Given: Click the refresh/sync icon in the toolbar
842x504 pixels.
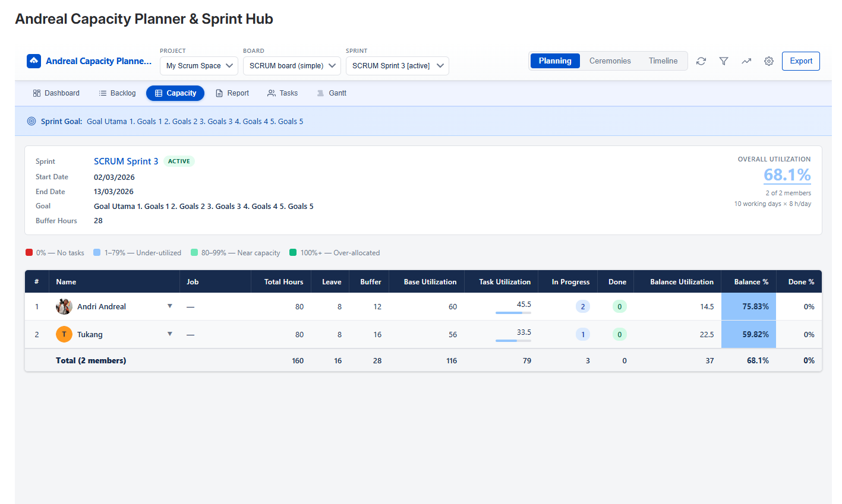Looking at the screenshot, I should pyautogui.click(x=701, y=61).
